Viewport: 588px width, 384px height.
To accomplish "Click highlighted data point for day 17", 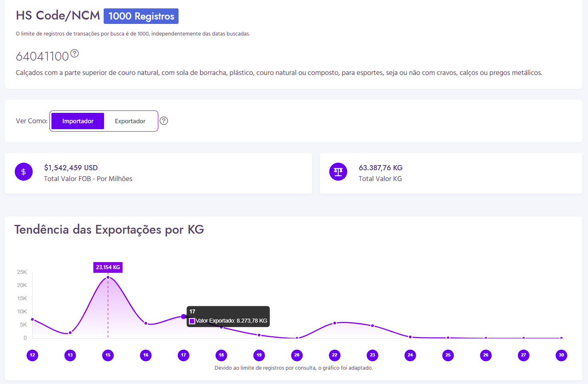I will point(183,317).
